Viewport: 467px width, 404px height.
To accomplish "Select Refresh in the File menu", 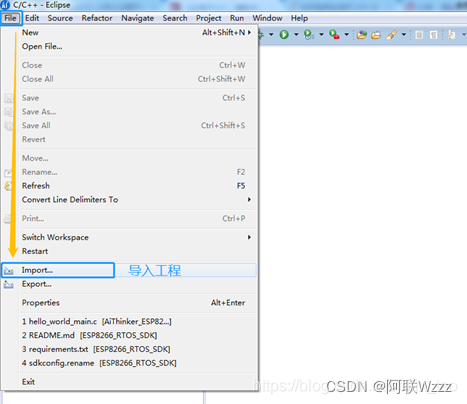I will [x=137, y=186].
